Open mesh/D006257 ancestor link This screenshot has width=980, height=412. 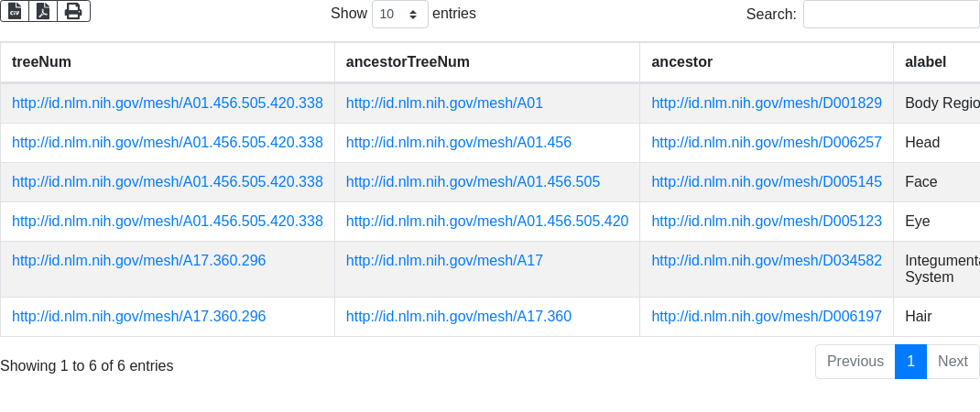coord(767,143)
